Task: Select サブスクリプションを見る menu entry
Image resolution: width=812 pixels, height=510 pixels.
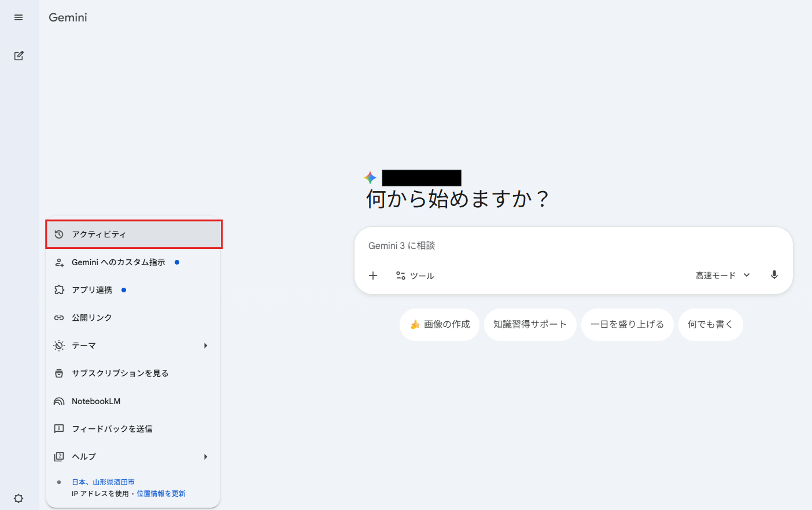Action: pos(133,373)
